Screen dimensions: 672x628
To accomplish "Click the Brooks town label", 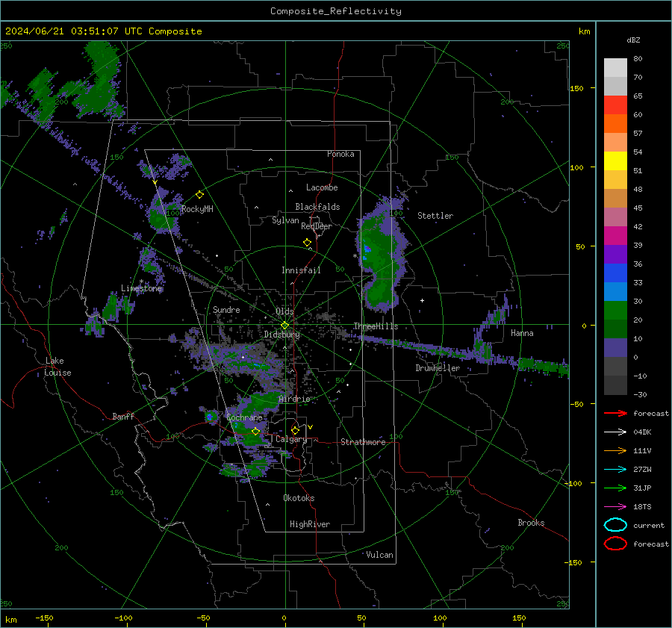I will pyautogui.click(x=531, y=523).
